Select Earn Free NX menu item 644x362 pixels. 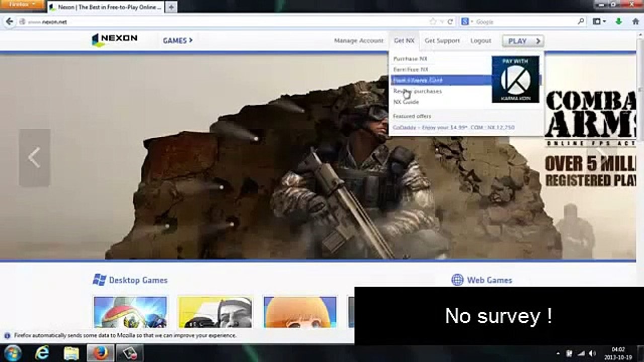tap(411, 69)
